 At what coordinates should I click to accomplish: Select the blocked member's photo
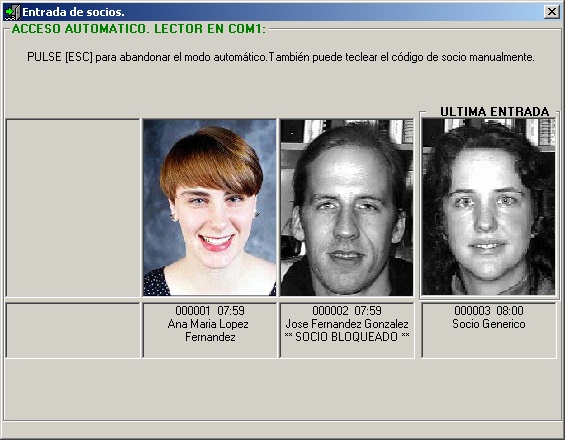(x=347, y=208)
